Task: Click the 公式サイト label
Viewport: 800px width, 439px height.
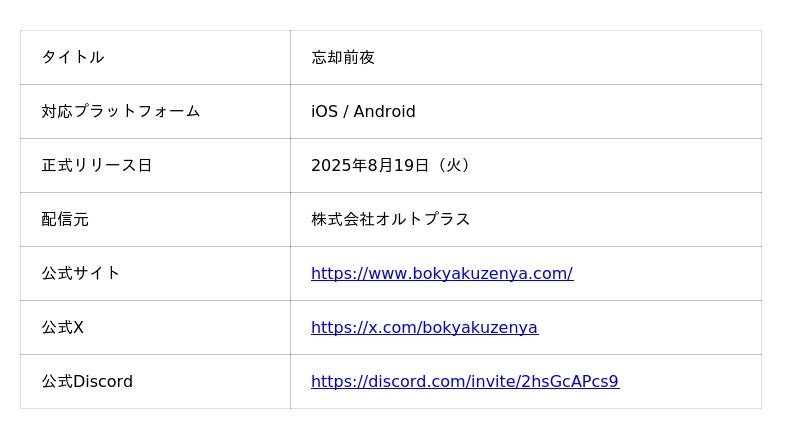Action: (x=81, y=274)
